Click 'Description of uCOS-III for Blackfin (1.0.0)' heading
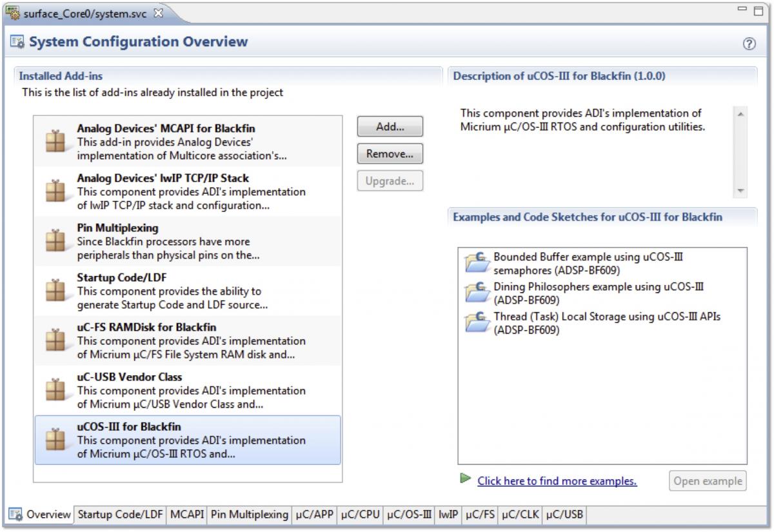The image size is (774, 532). tap(559, 76)
